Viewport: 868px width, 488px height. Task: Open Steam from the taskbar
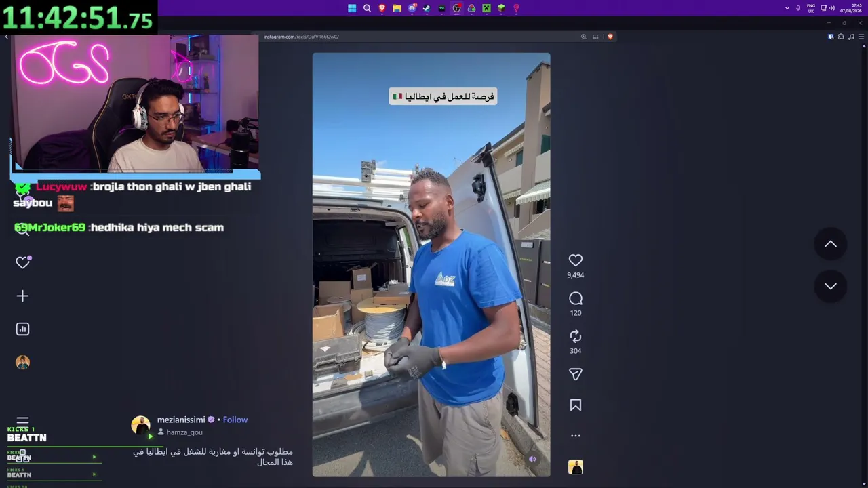tap(427, 8)
